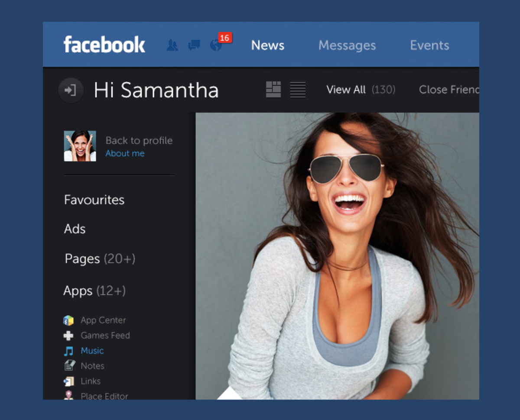The width and height of the screenshot is (520, 420).
Task: Expand the Favourites section
Action: (94, 200)
